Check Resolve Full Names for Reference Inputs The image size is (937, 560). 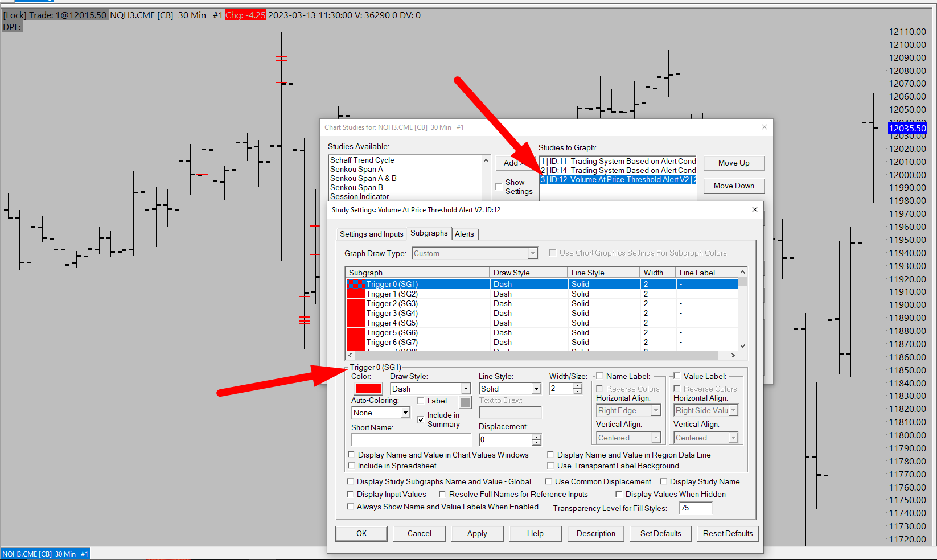click(x=442, y=494)
